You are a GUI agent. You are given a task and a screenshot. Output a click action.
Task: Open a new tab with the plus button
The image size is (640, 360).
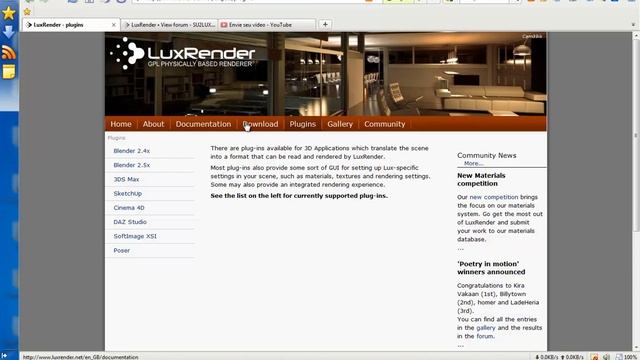click(x=325, y=24)
